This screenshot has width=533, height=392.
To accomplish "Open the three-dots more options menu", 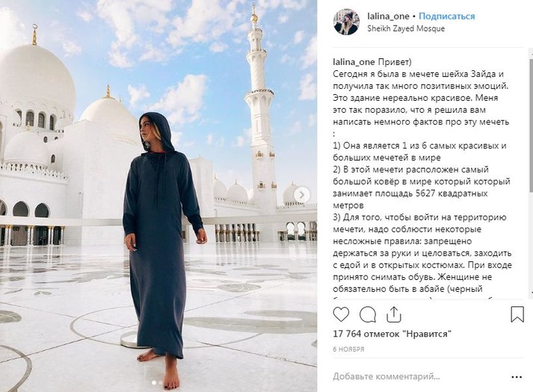I will [517, 377].
